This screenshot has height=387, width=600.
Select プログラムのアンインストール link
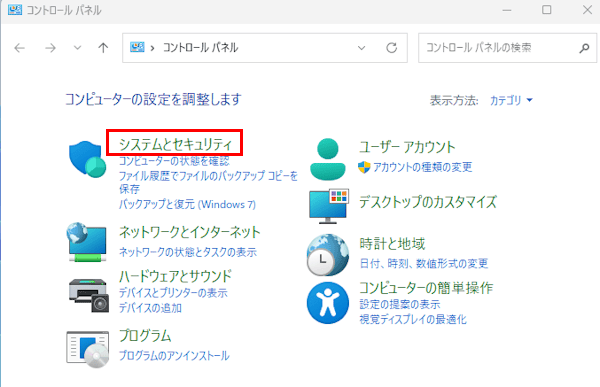(x=174, y=356)
